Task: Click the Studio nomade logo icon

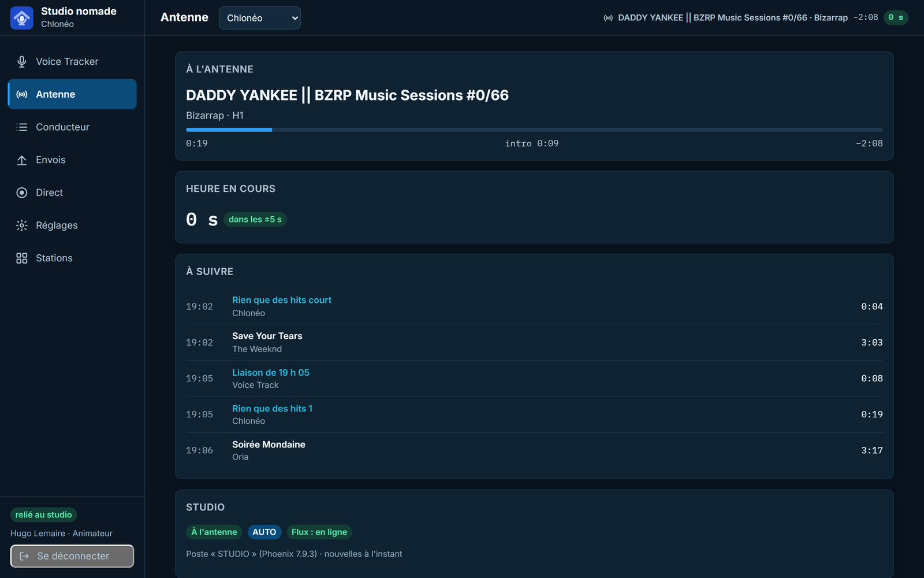Action: 22,18
